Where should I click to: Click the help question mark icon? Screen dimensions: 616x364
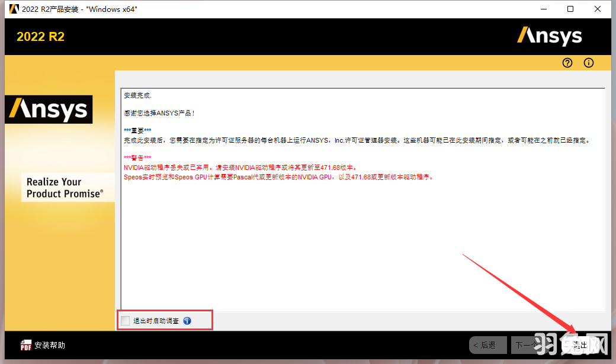(567, 63)
